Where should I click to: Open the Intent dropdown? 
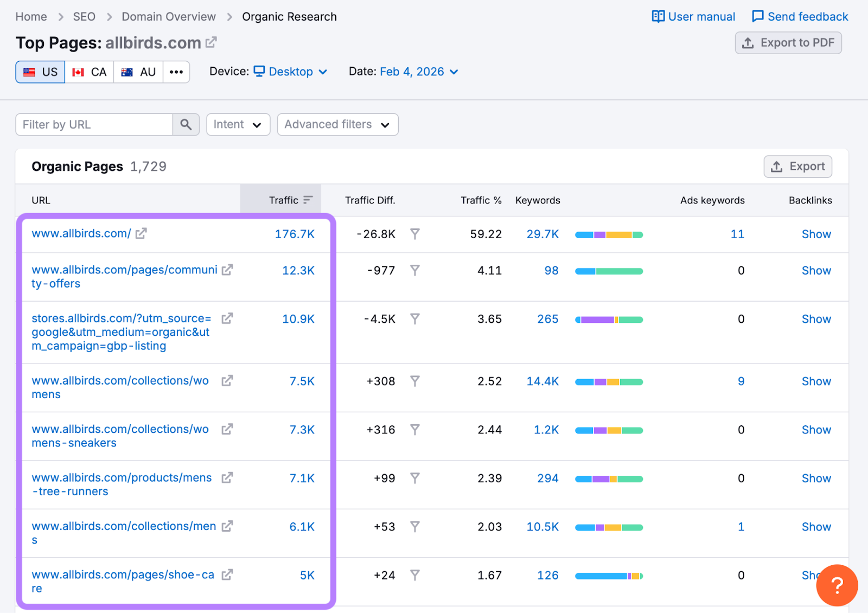click(238, 124)
